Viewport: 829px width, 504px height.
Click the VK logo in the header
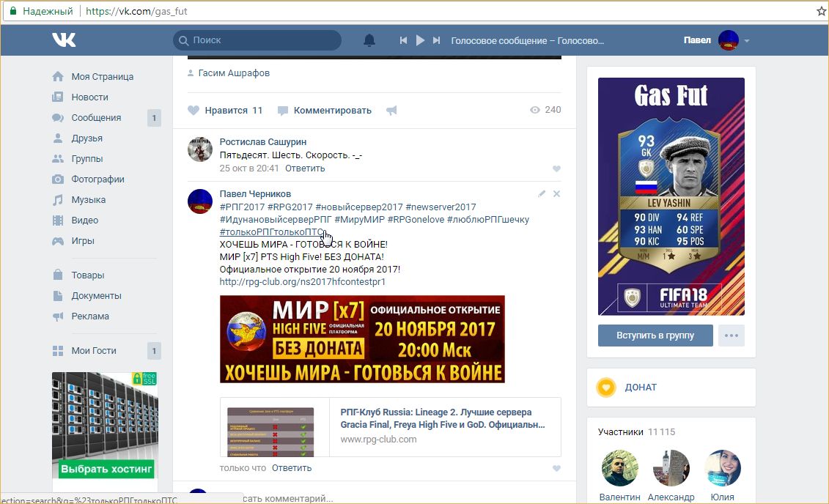pyautogui.click(x=64, y=40)
